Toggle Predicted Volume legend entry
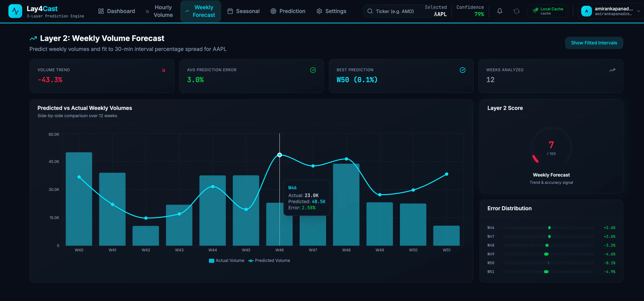This screenshot has height=301, width=644. coord(269,260)
